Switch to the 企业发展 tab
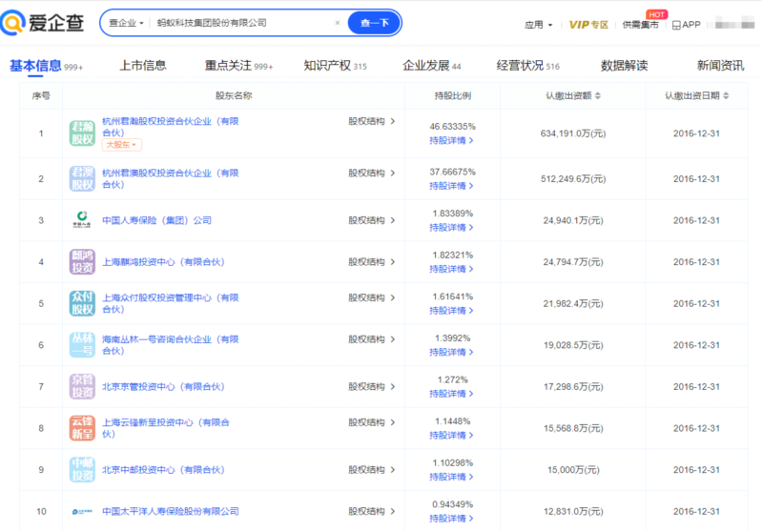This screenshot has height=532, width=763. pyautogui.click(x=432, y=66)
